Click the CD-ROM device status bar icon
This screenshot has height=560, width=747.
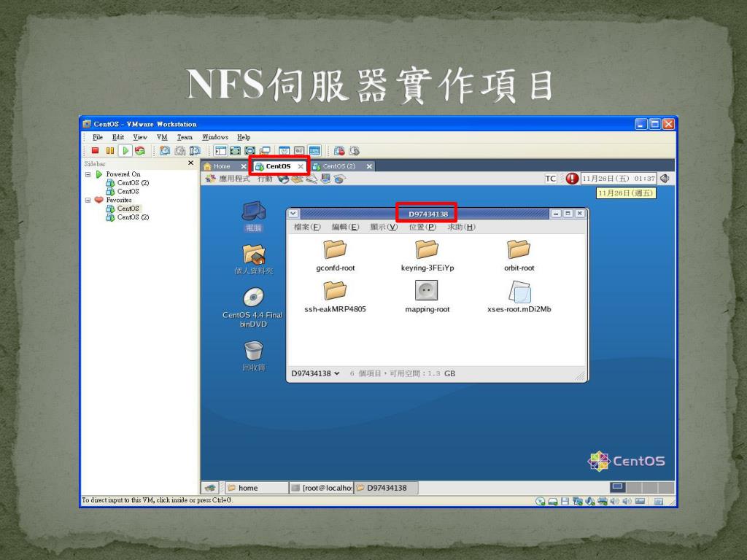pyautogui.click(x=541, y=501)
